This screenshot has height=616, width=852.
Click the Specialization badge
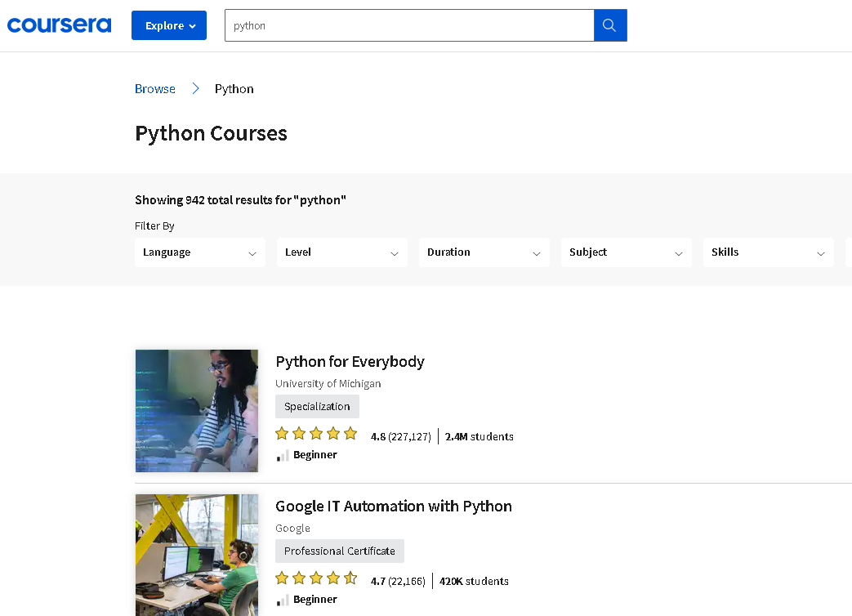(x=317, y=406)
